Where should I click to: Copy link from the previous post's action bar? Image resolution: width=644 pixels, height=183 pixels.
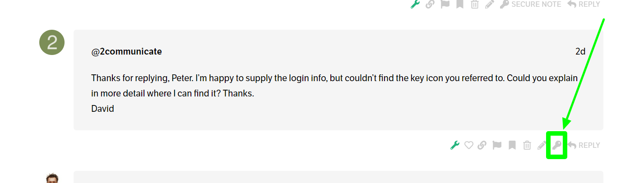pyautogui.click(x=430, y=4)
